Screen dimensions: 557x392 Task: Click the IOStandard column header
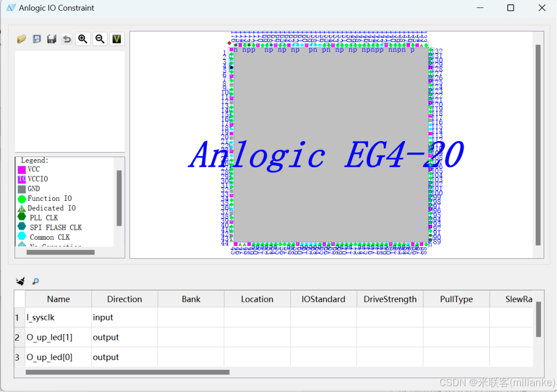[324, 299]
